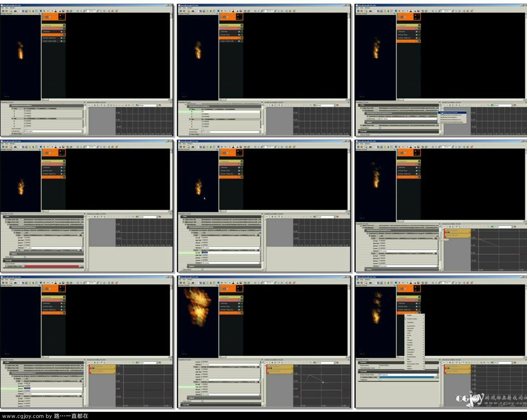Toggle the Collapsed checkbox in the context-menu frame
527x420 pixels.
[x=380, y=380]
